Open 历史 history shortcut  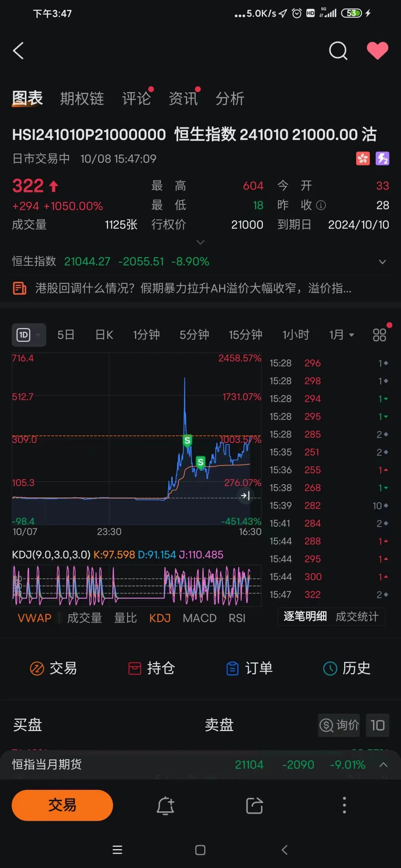pyautogui.click(x=347, y=668)
